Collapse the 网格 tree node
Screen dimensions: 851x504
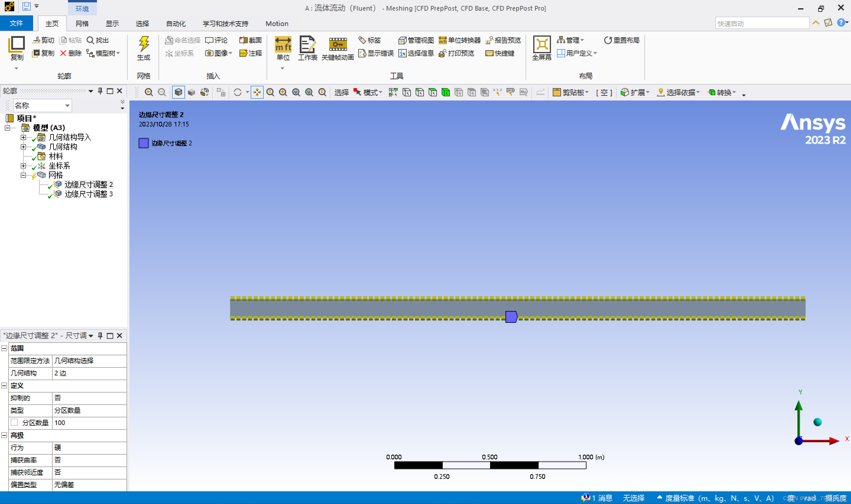point(23,175)
